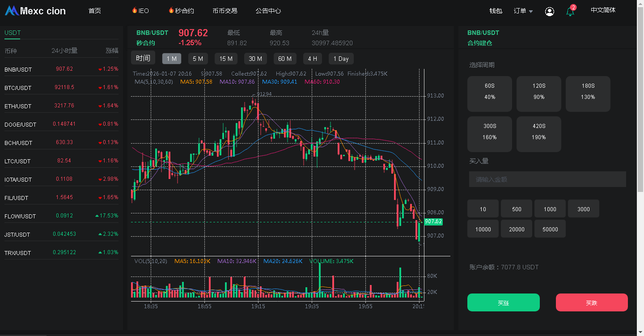Click the green 907.62 price tag on chart
Screen dimensions: 644x336
click(x=433, y=222)
